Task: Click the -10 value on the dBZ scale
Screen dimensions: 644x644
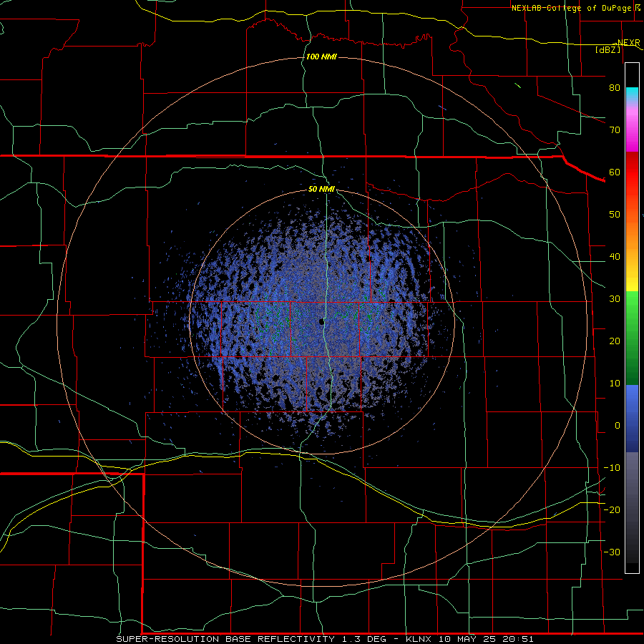Action: pos(612,468)
